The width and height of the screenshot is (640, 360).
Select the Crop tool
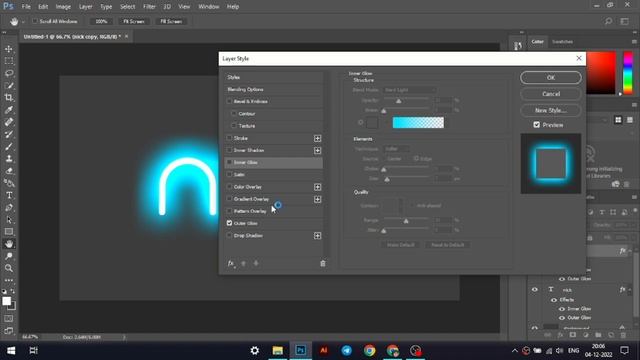(9, 98)
